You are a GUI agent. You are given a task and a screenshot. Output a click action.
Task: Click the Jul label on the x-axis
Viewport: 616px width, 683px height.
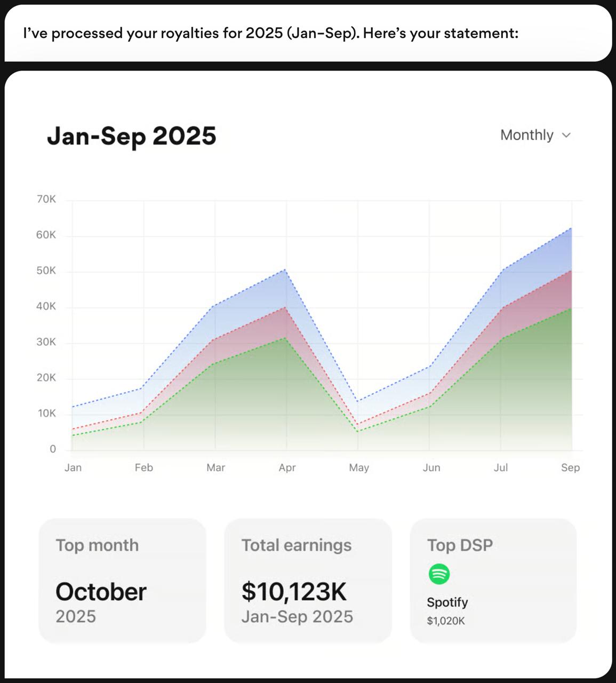pos(501,467)
